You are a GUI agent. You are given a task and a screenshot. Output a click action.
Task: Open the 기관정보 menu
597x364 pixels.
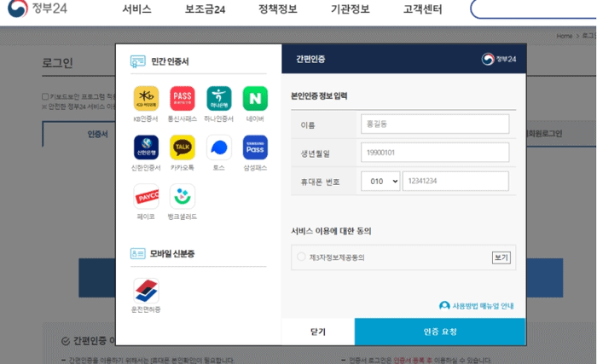pyautogui.click(x=351, y=9)
